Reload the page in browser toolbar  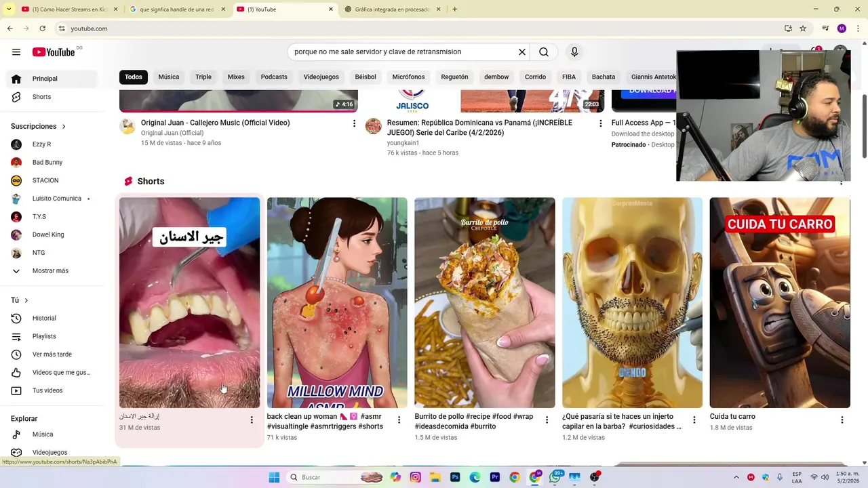pyautogui.click(x=42, y=28)
